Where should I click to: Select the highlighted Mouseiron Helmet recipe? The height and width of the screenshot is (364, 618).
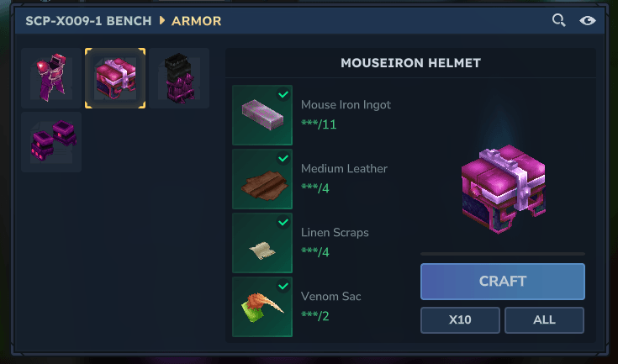[115, 78]
